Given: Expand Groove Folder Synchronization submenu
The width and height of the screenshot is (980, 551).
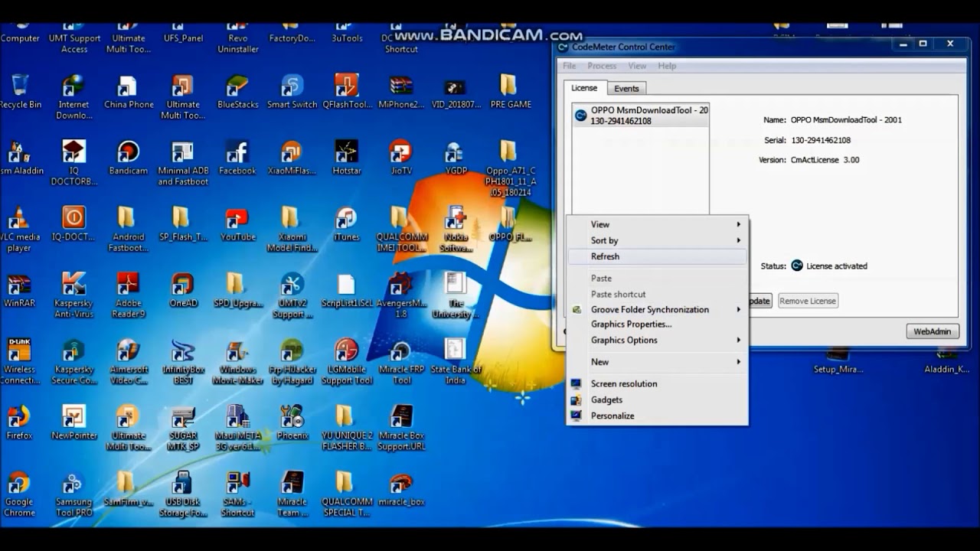Looking at the screenshot, I should click(x=656, y=309).
